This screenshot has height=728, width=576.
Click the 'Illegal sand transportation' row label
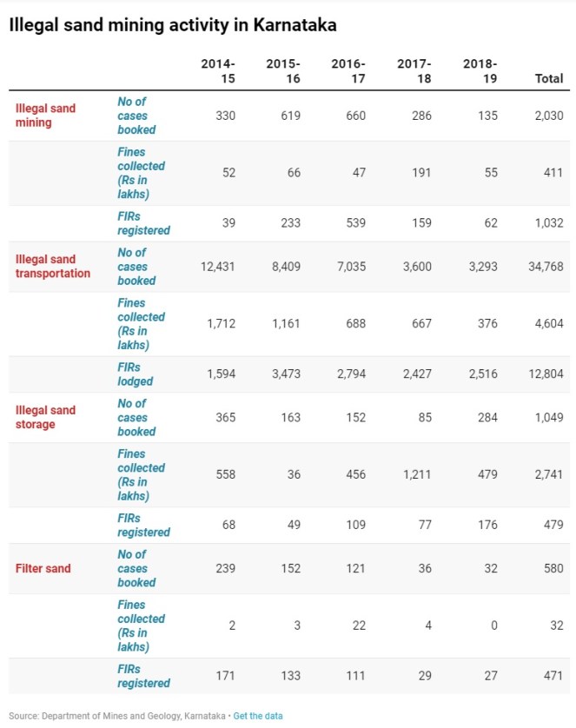(53, 266)
